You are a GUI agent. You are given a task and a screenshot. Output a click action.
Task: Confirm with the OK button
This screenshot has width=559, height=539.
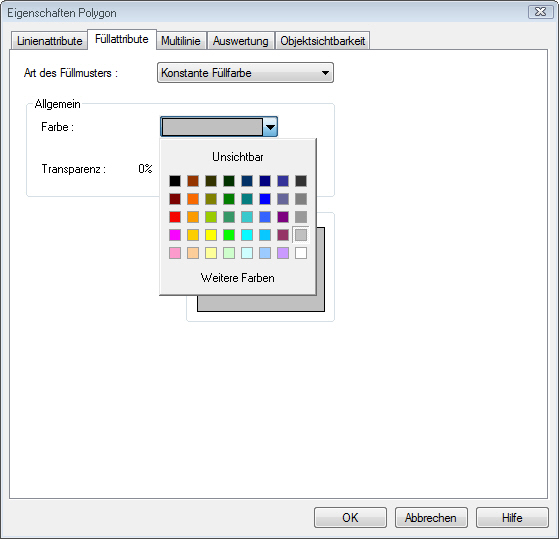(x=350, y=518)
